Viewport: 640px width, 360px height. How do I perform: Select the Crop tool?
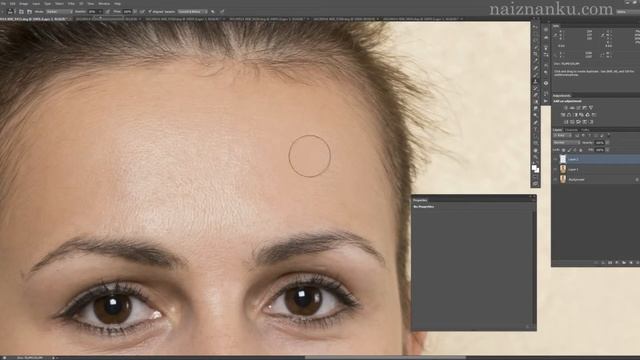click(x=536, y=53)
